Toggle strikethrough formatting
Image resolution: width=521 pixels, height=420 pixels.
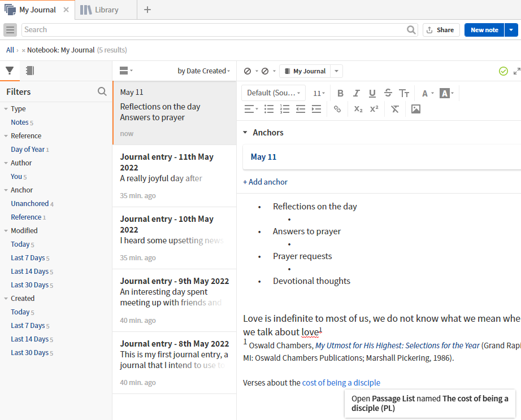coord(388,93)
